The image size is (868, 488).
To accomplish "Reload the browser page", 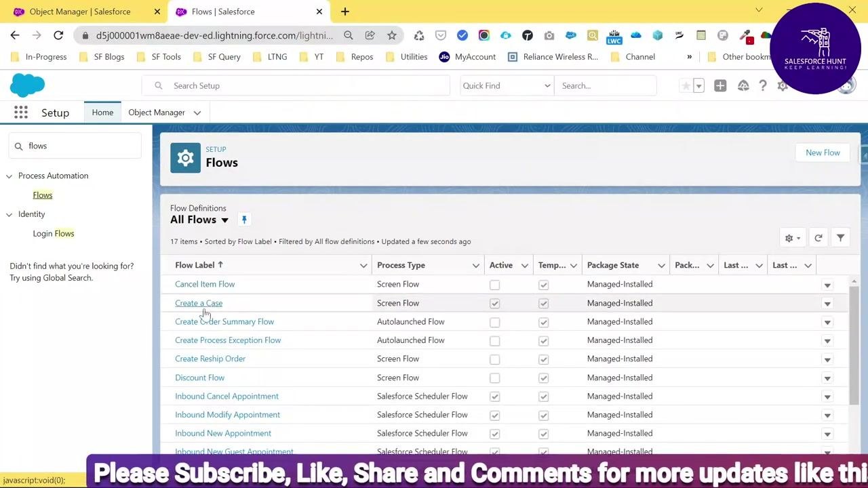I will pos(58,35).
